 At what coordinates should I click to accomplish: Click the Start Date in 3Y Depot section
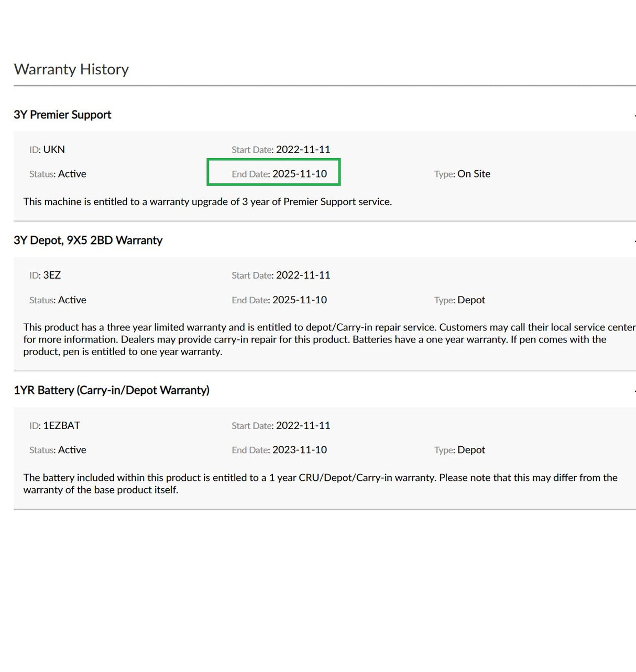click(x=303, y=275)
